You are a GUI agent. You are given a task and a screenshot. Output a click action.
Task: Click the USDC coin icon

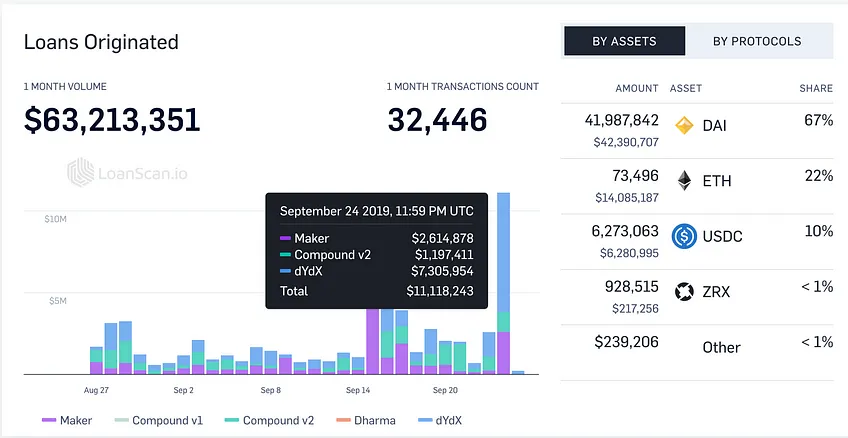684,236
